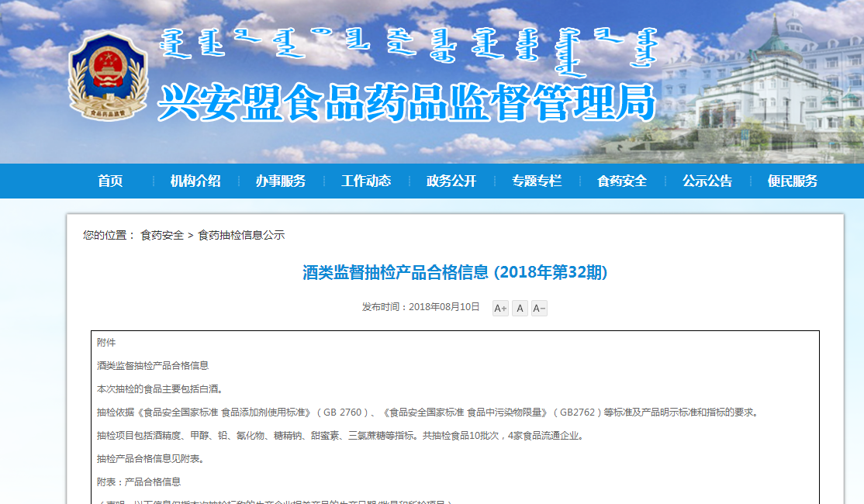Choose 专题专栏 from the navigation bar
The width and height of the screenshot is (864, 504).
537,181
